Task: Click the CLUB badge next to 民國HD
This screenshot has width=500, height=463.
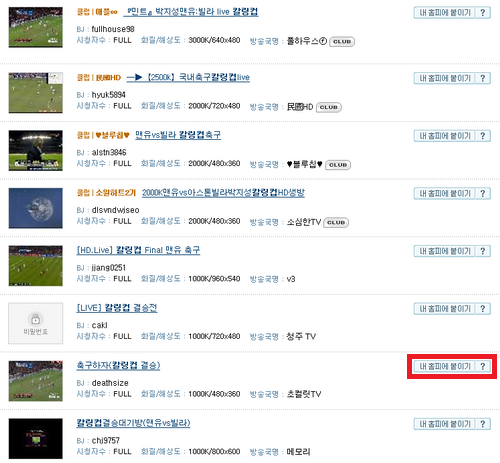Action: pos(329,107)
